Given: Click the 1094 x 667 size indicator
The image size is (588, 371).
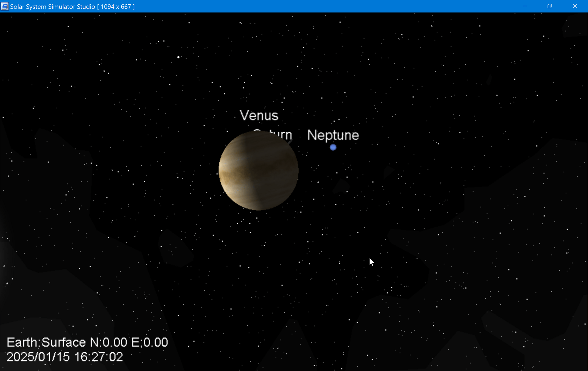Looking at the screenshot, I should (x=116, y=6).
